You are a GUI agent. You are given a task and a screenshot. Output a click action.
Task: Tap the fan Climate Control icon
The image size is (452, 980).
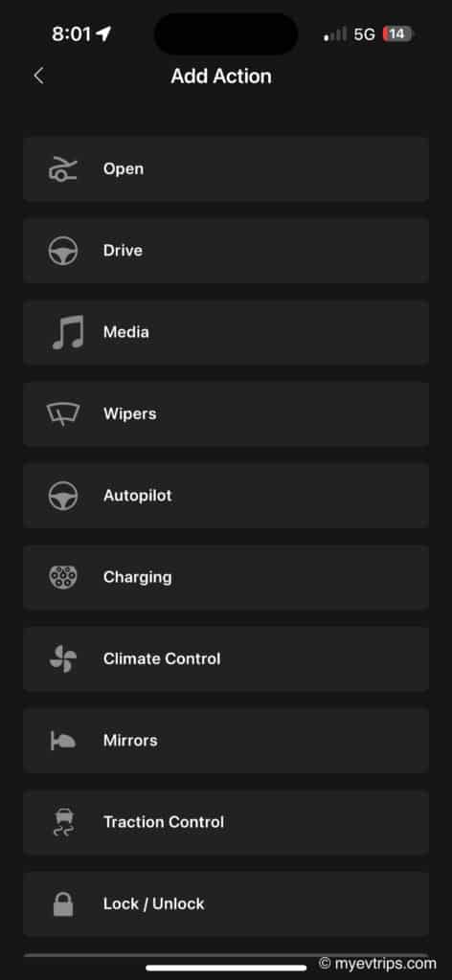click(x=63, y=658)
